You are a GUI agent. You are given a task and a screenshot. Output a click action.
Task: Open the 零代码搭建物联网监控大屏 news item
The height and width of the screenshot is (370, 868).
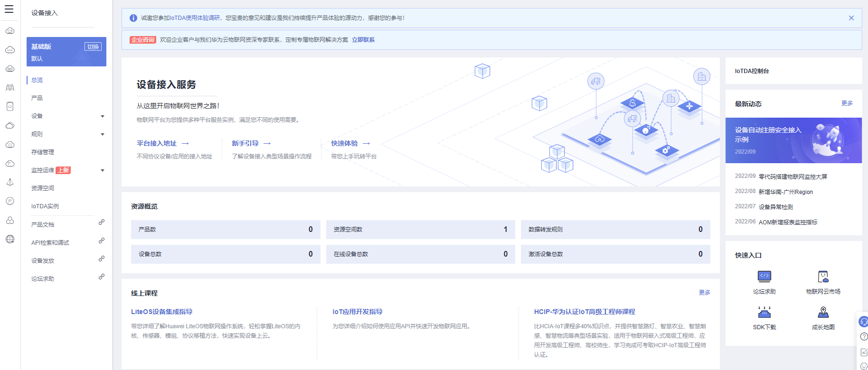point(793,176)
